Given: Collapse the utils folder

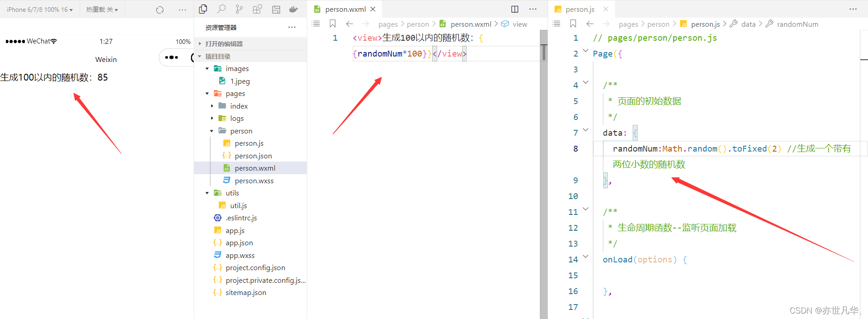Looking at the screenshot, I should point(250,193).
